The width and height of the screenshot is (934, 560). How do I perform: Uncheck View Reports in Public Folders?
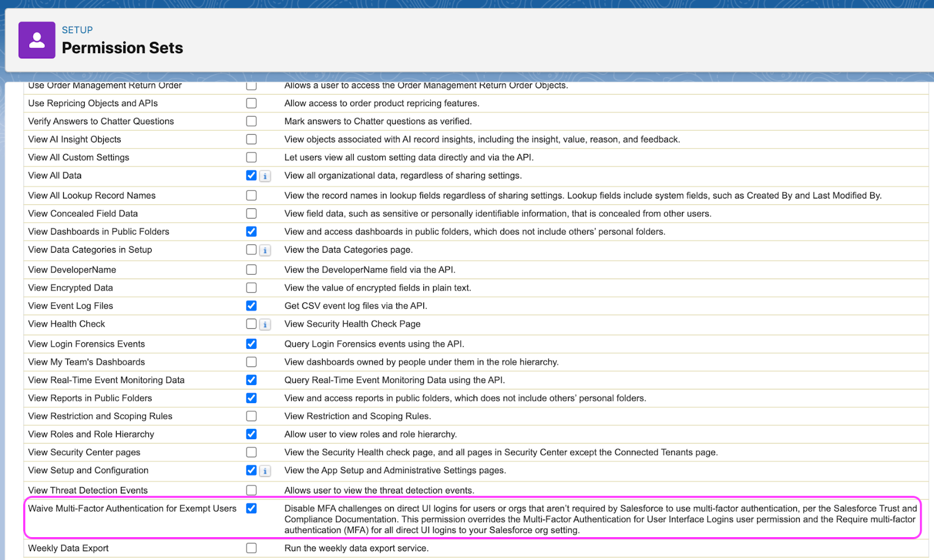pyautogui.click(x=252, y=398)
